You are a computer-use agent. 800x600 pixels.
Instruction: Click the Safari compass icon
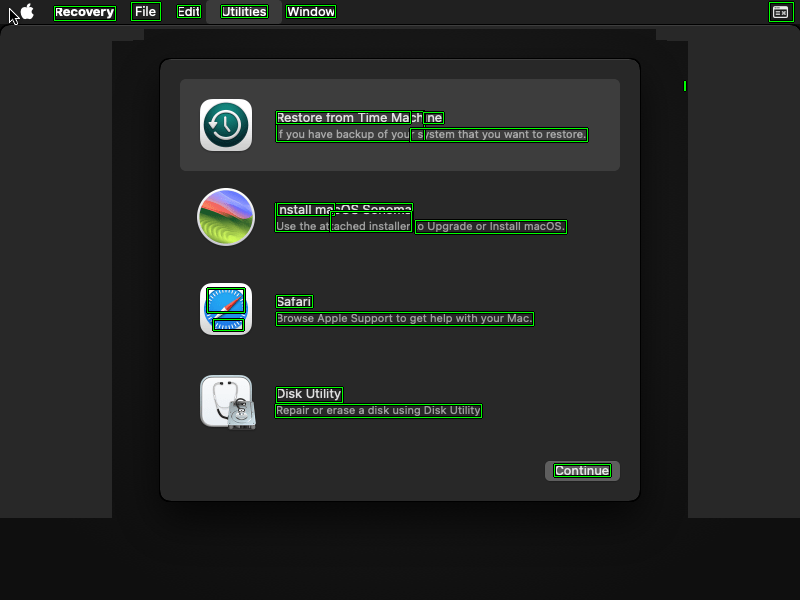click(226, 309)
